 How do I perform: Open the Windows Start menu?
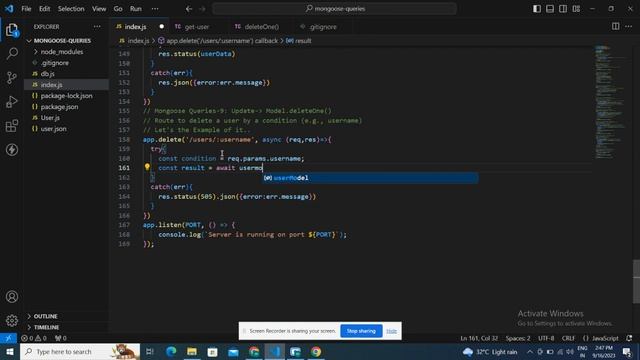10,351
